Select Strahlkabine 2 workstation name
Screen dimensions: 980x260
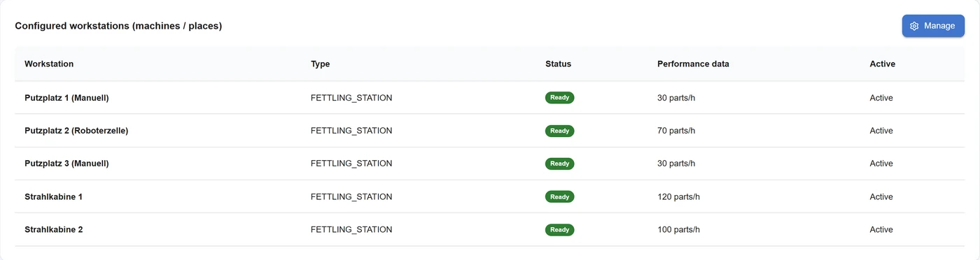coord(54,230)
